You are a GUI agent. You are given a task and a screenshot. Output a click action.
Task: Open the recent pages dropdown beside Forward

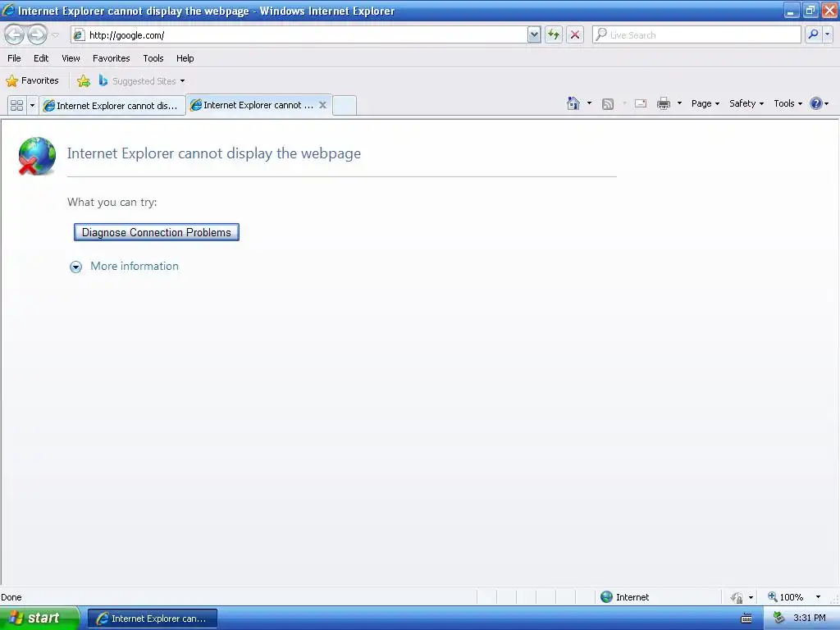coord(55,35)
